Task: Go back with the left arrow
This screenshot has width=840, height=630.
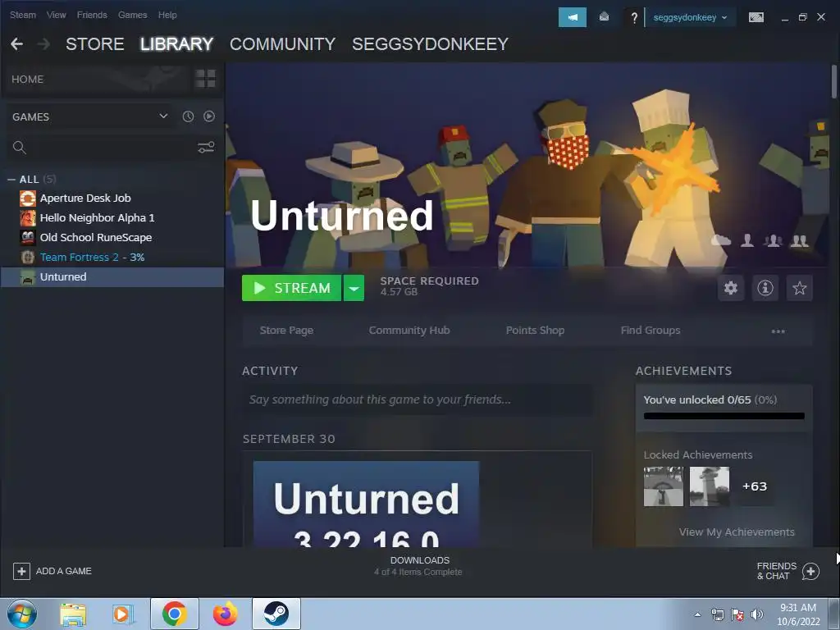Action: pos(16,44)
